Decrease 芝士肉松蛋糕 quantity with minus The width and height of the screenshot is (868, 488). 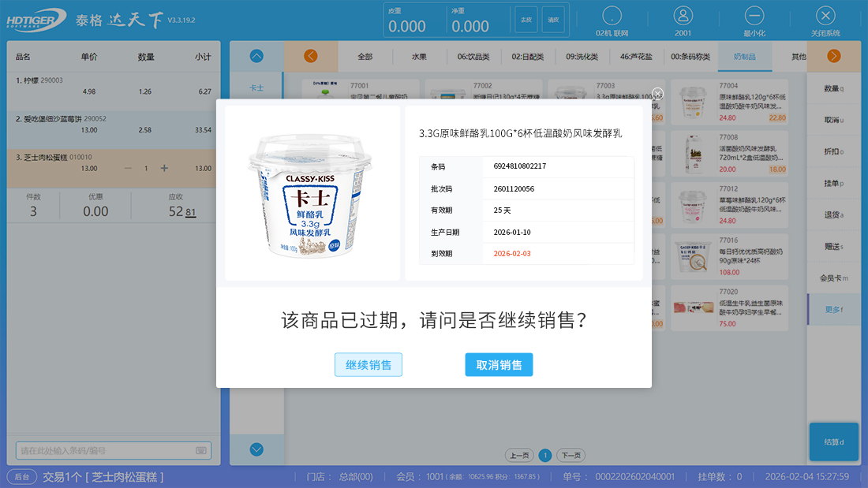click(x=128, y=168)
